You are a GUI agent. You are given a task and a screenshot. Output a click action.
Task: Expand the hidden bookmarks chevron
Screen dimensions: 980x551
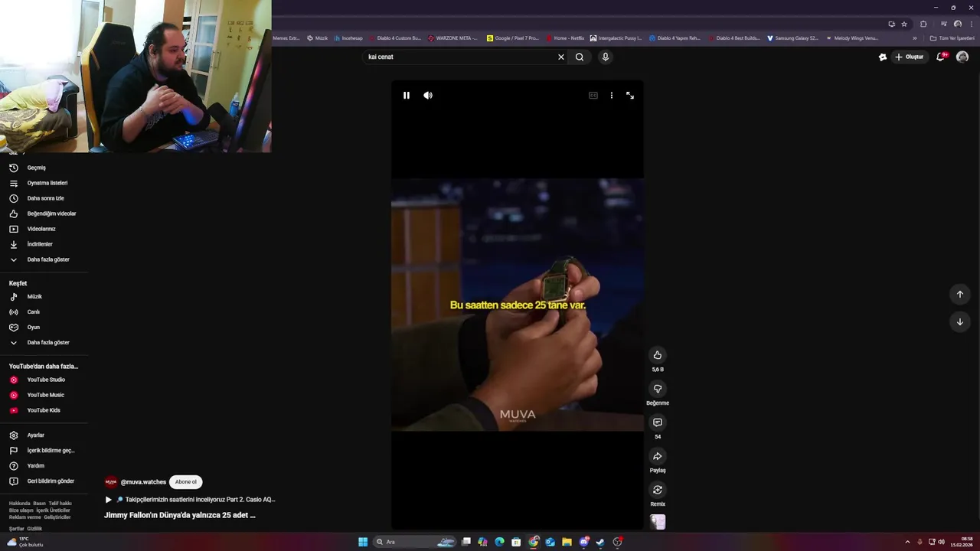point(914,37)
